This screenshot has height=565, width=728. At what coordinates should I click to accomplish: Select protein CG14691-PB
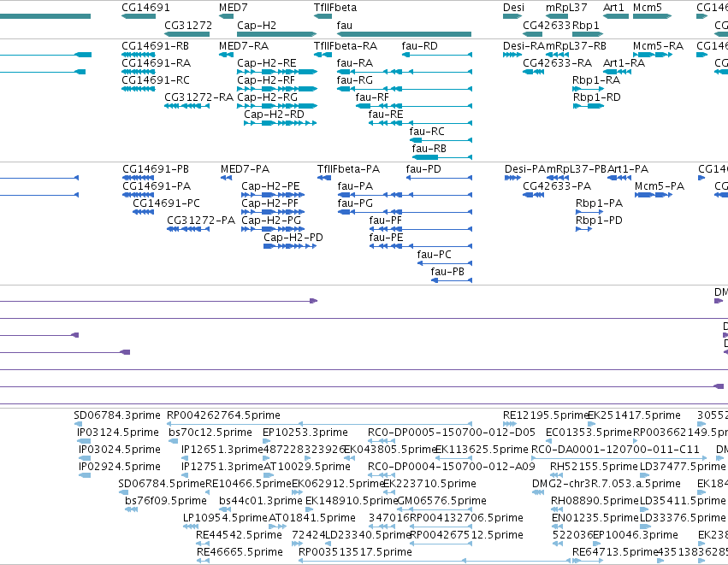coord(139,178)
